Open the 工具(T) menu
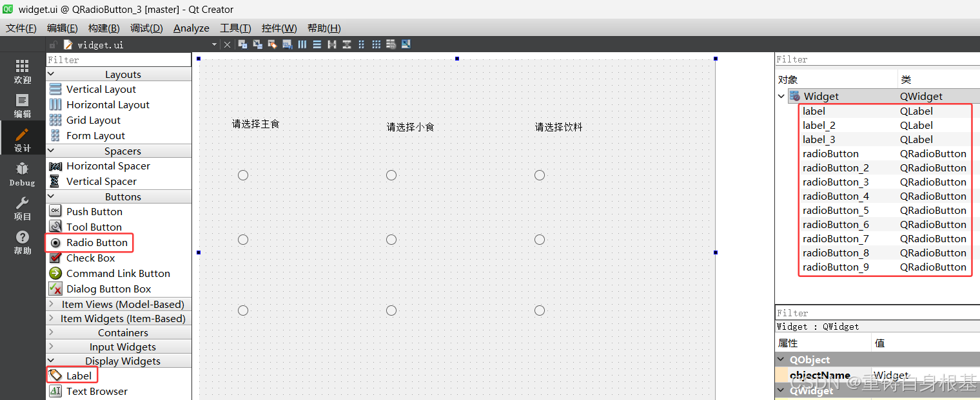This screenshot has width=980, height=400. coord(235,28)
